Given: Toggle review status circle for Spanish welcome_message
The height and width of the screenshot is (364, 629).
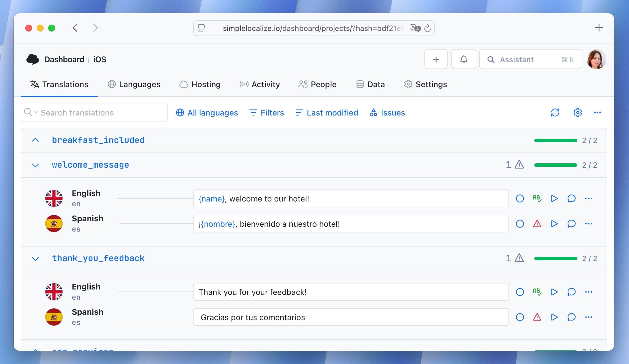Looking at the screenshot, I should point(520,224).
